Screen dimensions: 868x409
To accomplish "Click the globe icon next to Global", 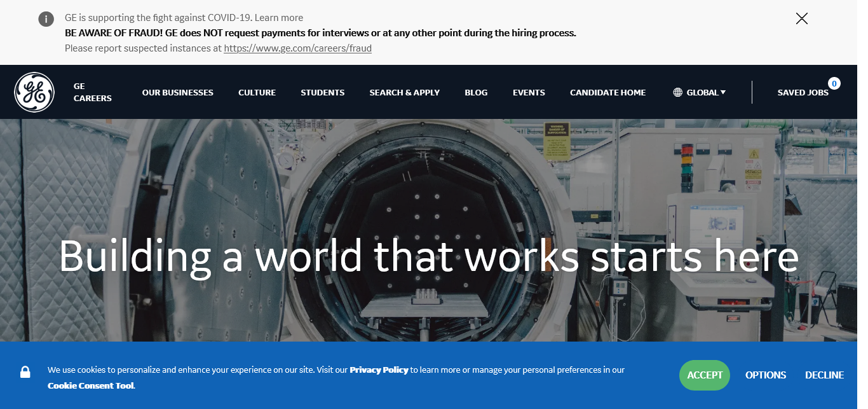I will pos(678,93).
